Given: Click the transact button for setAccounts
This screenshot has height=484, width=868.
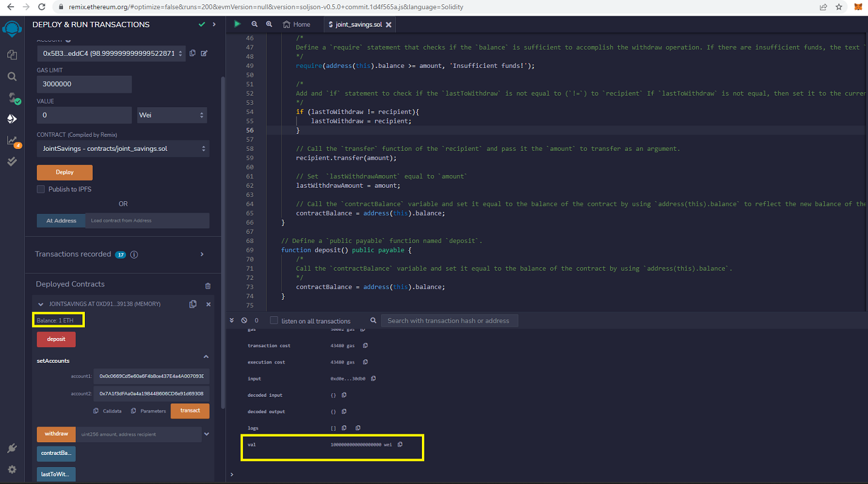Looking at the screenshot, I should (x=190, y=411).
